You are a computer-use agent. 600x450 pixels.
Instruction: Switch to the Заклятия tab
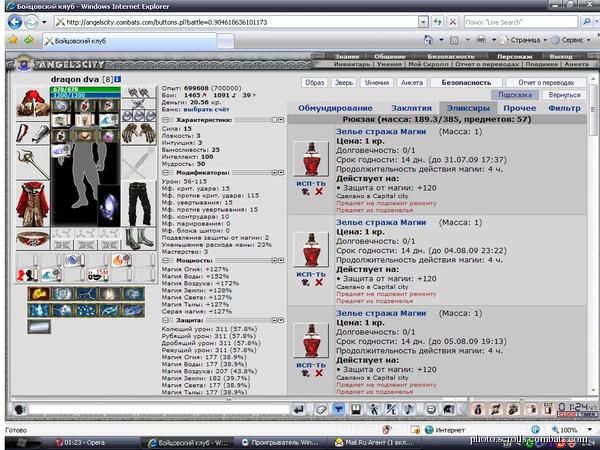point(411,108)
